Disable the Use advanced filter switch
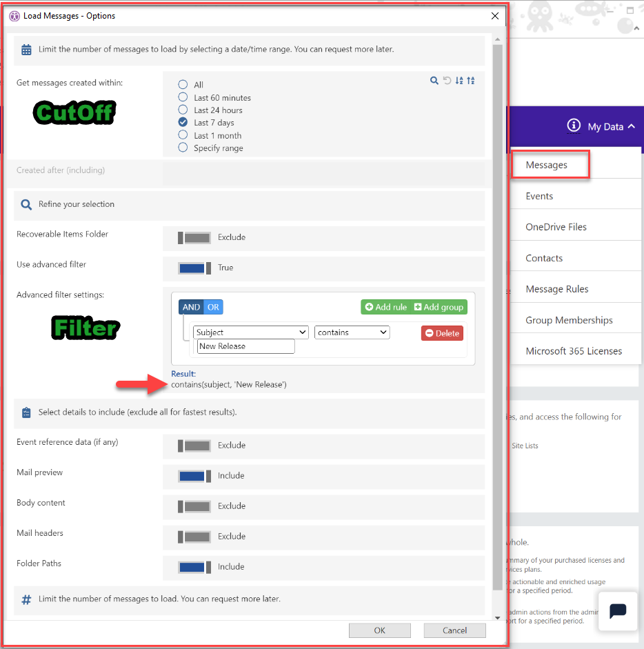644x649 pixels. (194, 268)
